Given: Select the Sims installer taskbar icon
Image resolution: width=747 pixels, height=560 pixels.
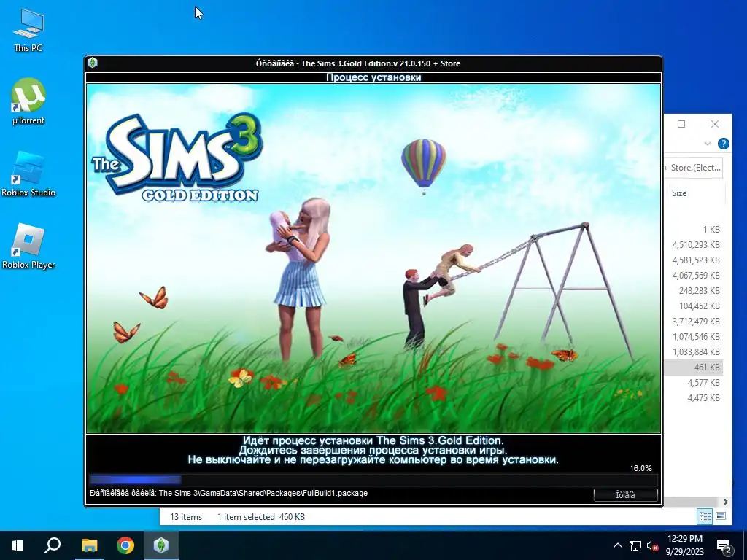Looking at the screenshot, I should pyautogui.click(x=161, y=545).
